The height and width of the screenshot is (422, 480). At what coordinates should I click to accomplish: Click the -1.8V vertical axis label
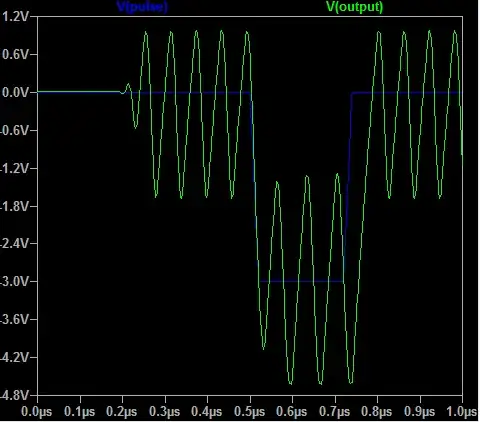[15, 207]
